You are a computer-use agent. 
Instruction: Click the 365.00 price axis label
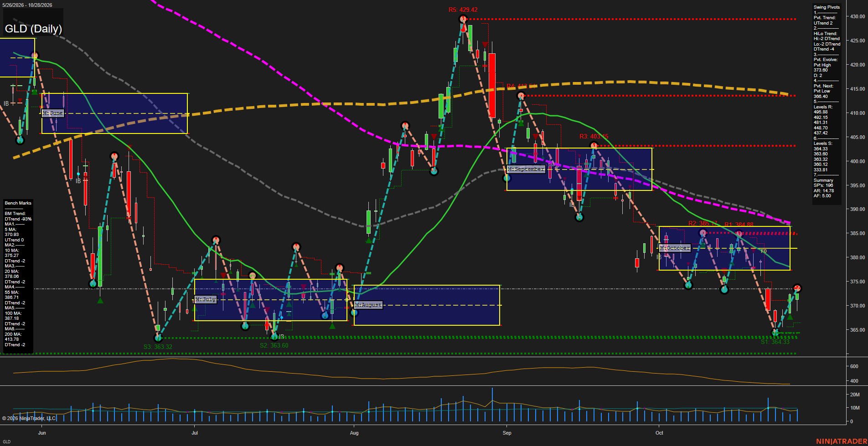coord(857,330)
